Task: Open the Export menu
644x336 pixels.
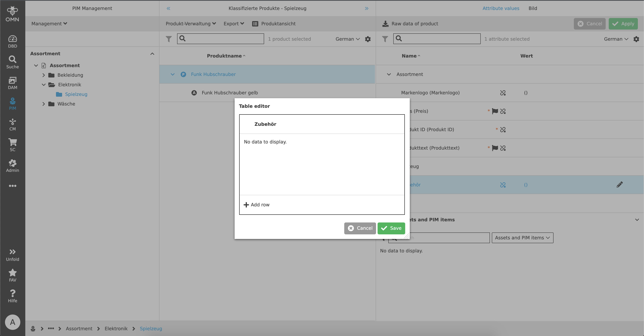Action: 233,24
